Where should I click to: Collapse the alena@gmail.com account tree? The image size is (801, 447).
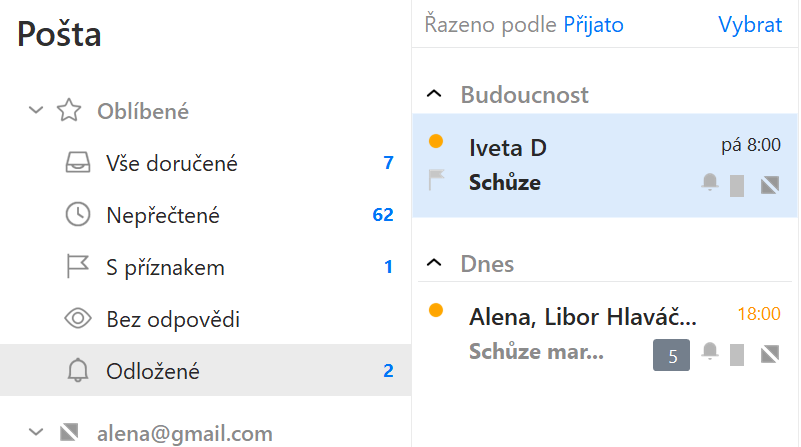(x=36, y=432)
